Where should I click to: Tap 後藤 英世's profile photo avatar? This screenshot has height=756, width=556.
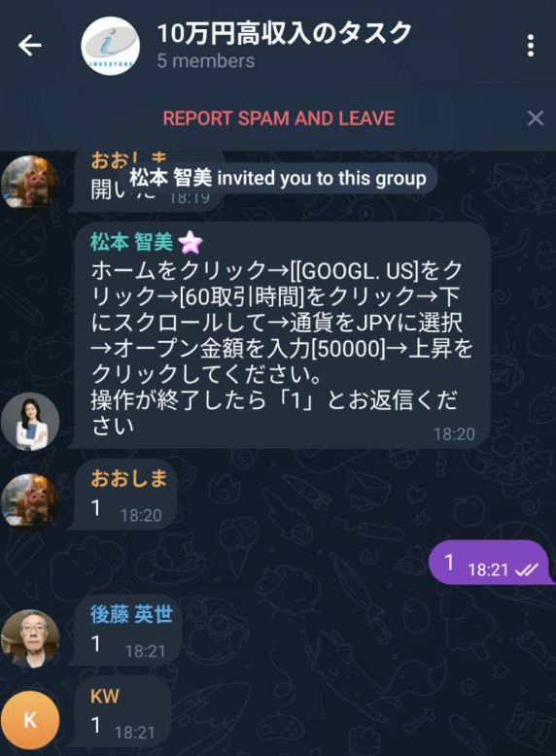tap(30, 638)
